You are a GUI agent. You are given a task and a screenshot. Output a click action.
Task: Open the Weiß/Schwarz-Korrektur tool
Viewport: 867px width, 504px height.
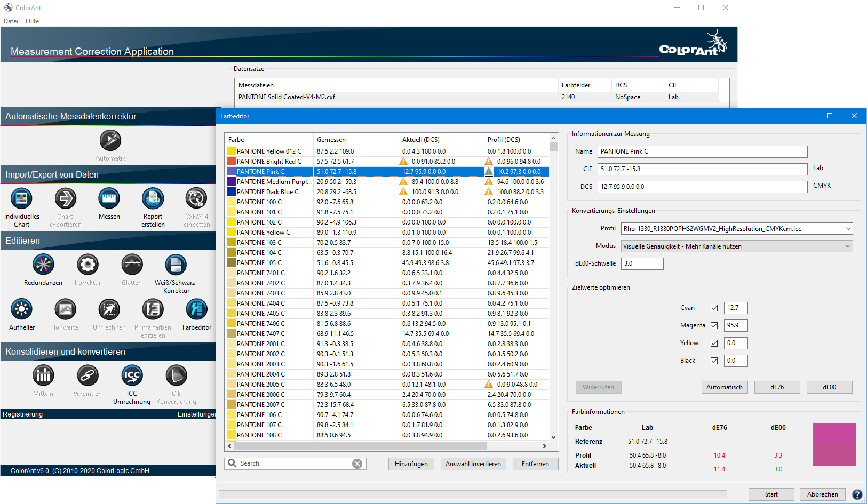click(x=176, y=265)
